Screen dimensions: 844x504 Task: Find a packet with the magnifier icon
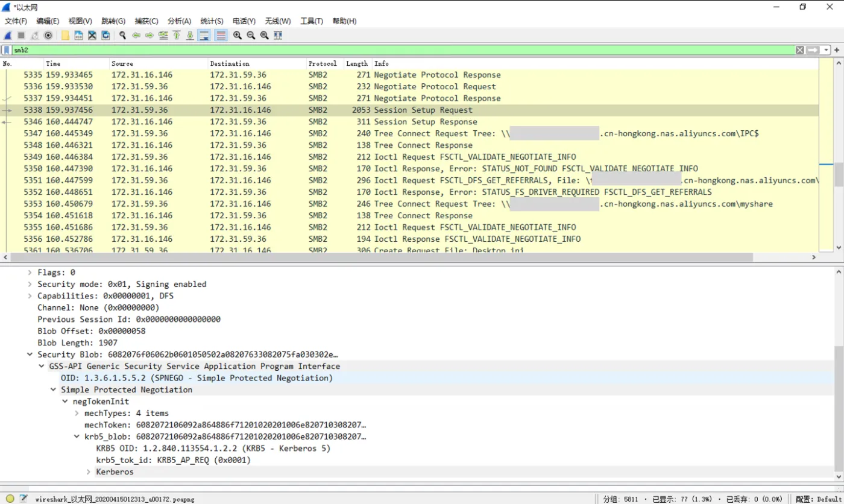click(122, 36)
